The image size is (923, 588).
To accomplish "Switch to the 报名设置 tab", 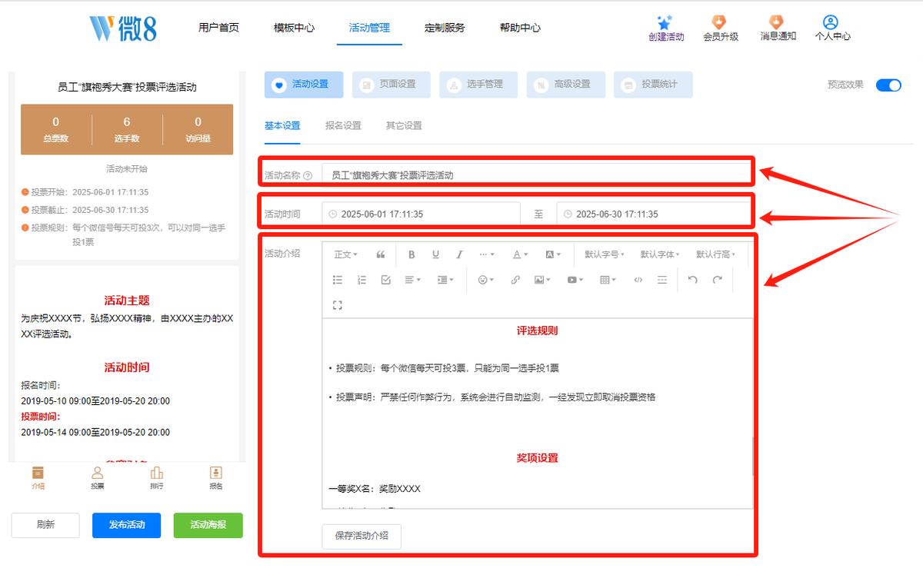I will (343, 125).
